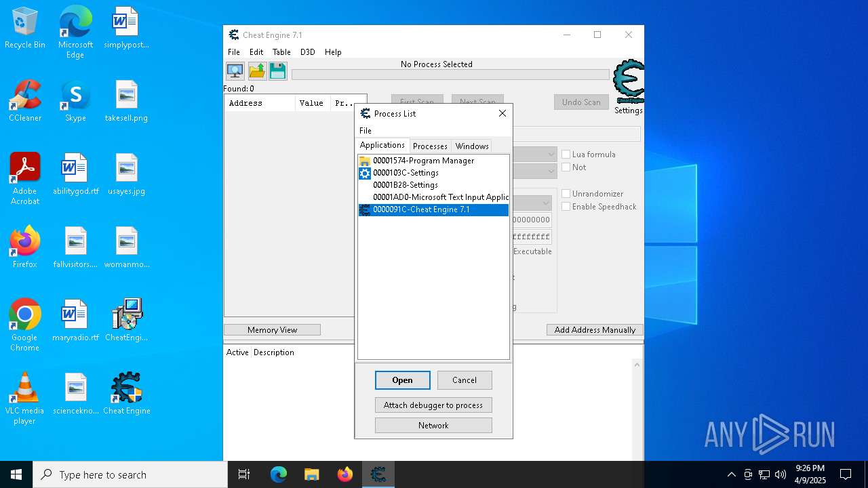The width and height of the screenshot is (868, 488).
Task: Launch CCleaner desktop shortcut
Action: coord(25,102)
